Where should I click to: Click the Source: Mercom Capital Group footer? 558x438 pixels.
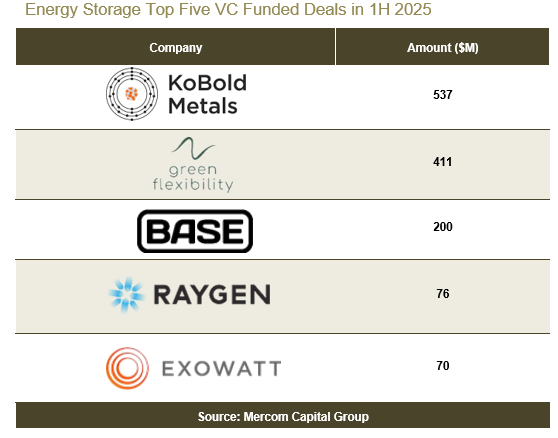(283, 416)
